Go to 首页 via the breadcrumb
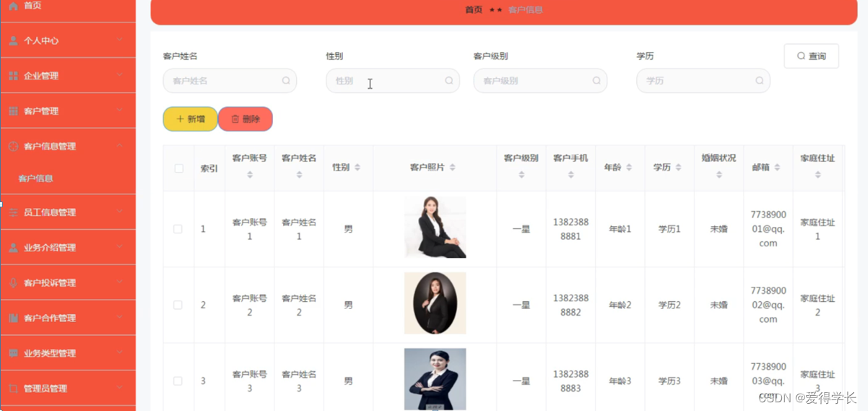868x411 pixels. click(474, 10)
